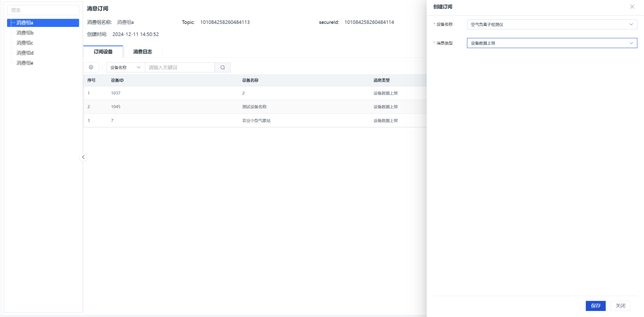Open the 设备名称 dropdown in create form
The image size is (644, 317).
(x=551, y=24)
